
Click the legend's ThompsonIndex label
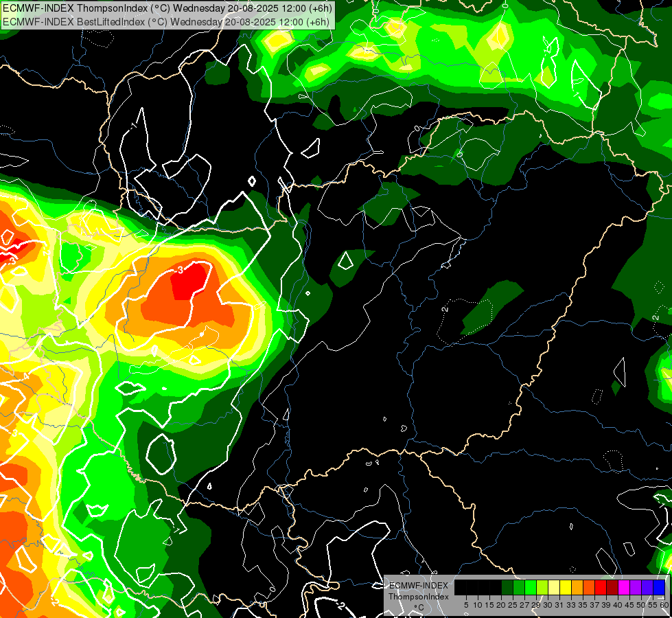(x=419, y=597)
